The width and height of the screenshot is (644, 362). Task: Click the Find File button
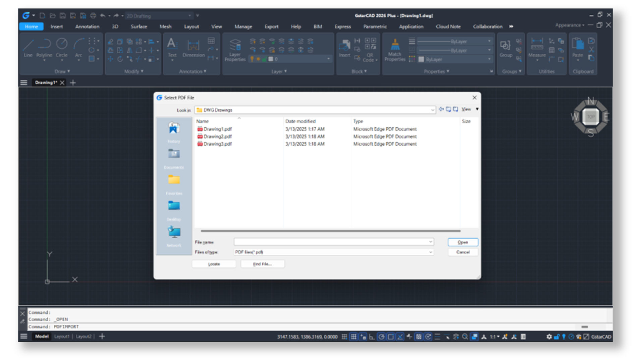pos(263,264)
